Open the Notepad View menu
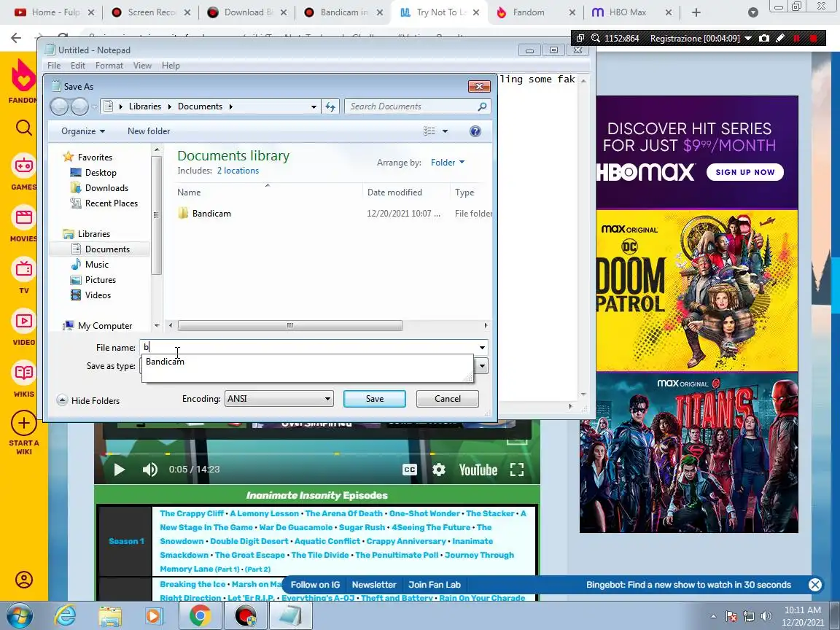Image resolution: width=840 pixels, height=630 pixels. [142, 66]
